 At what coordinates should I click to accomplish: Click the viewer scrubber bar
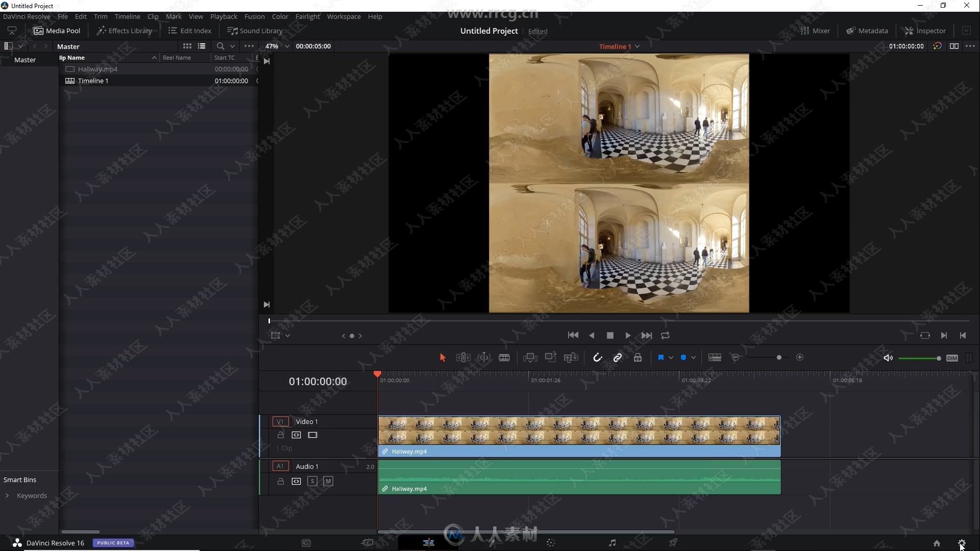pyautogui.click(x=619, y=321)
